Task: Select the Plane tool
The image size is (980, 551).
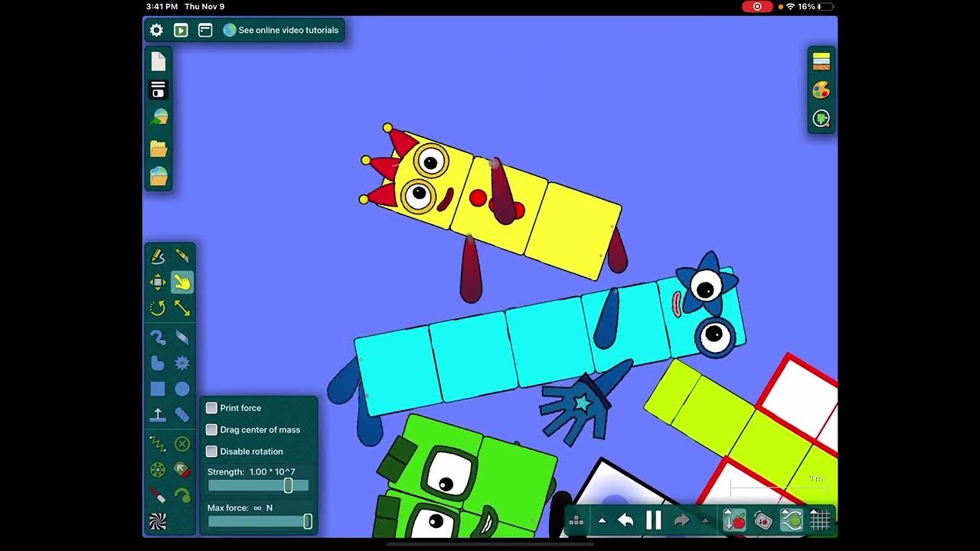Action: (x=158, y=415)
